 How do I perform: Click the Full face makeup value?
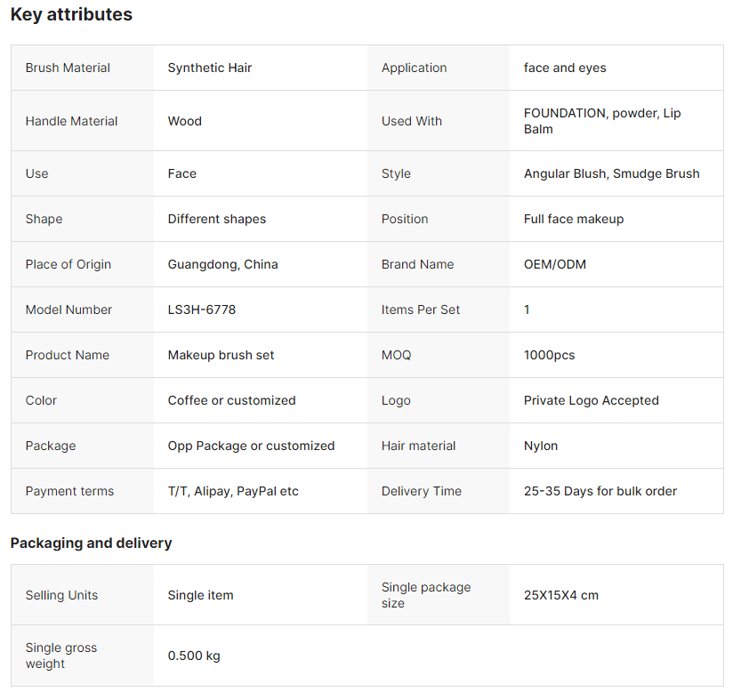(574, 219)
